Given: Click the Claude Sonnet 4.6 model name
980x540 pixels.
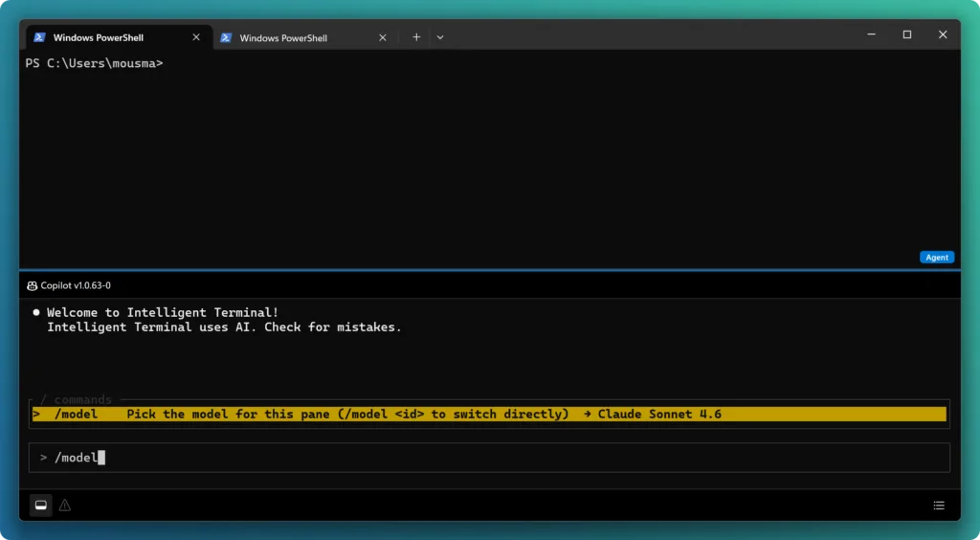Looking at the screenshot, I should coord(659,415).
